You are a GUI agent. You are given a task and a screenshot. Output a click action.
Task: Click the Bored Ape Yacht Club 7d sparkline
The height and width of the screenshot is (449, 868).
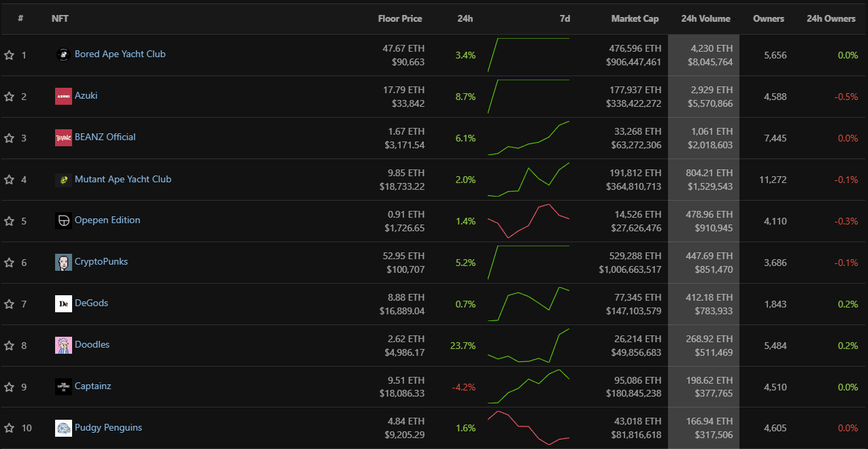[529, 54]
